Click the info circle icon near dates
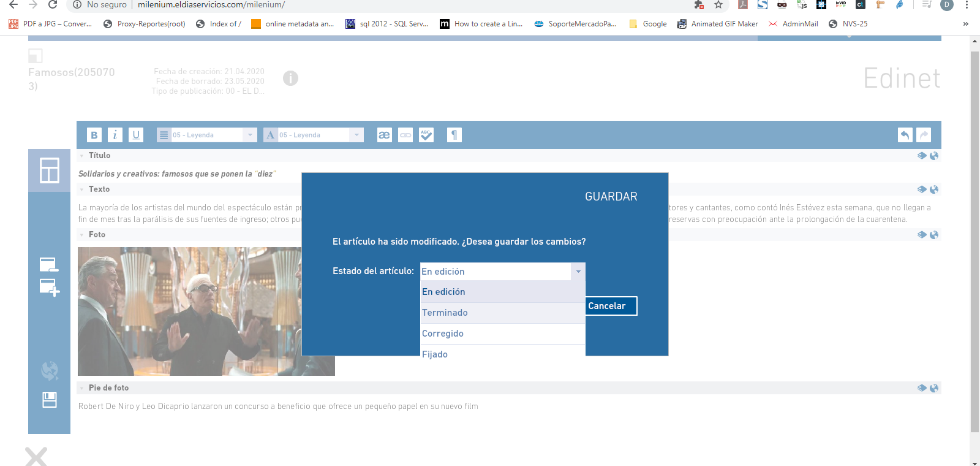This screenshot has height=466, width=980. [290, 78]
